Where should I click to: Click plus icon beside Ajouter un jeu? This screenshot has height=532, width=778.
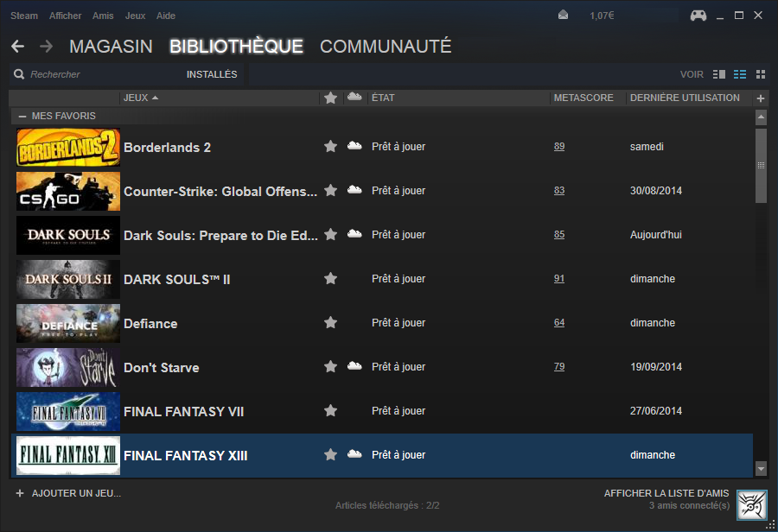click(20, 493)
